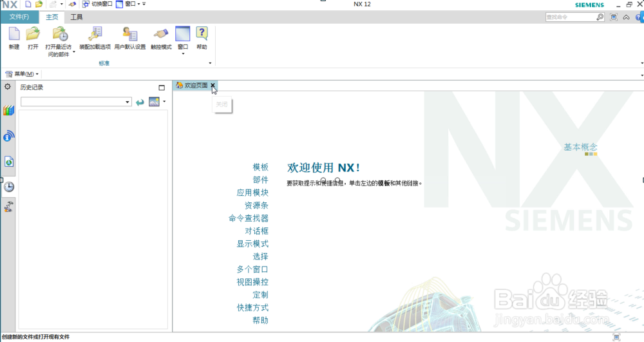This screenshot has height=342, width=644.
Task: Open the 帮助 link in welcome list
Action: pos(260,320)
